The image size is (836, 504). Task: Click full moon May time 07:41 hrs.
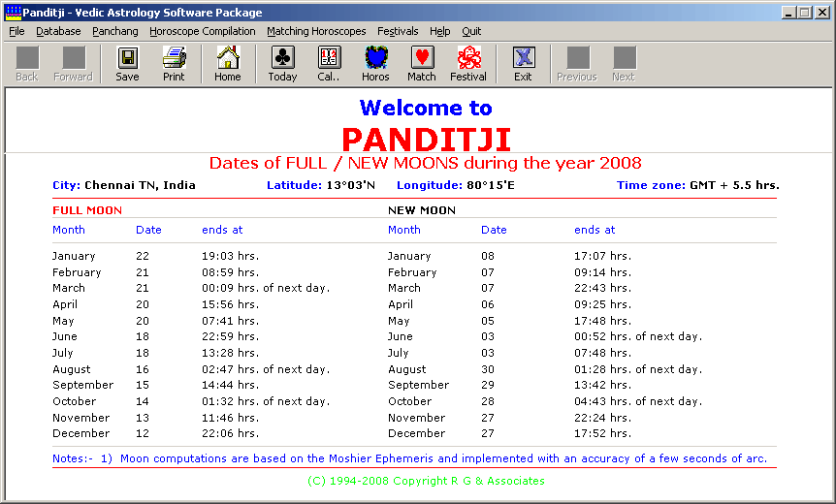tap(230, 321)
